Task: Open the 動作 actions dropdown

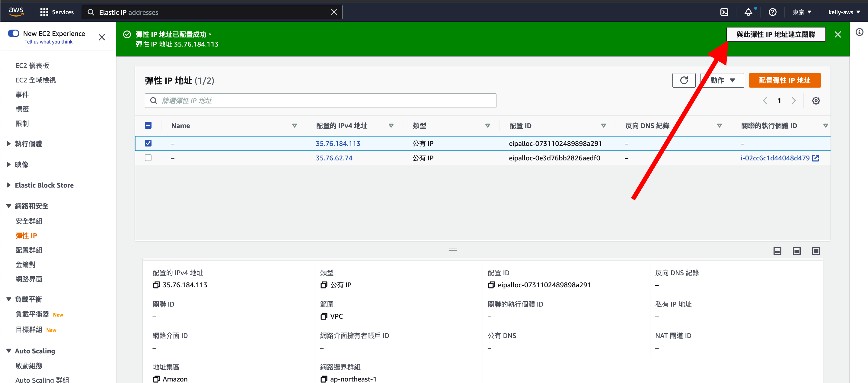Action: click(722, 80)
